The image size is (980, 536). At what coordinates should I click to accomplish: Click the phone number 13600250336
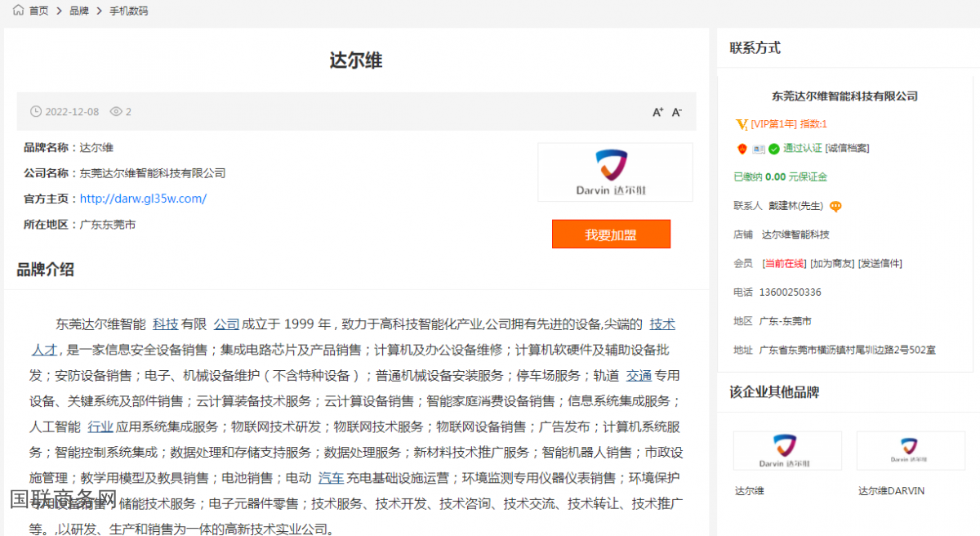coord(790,293)
